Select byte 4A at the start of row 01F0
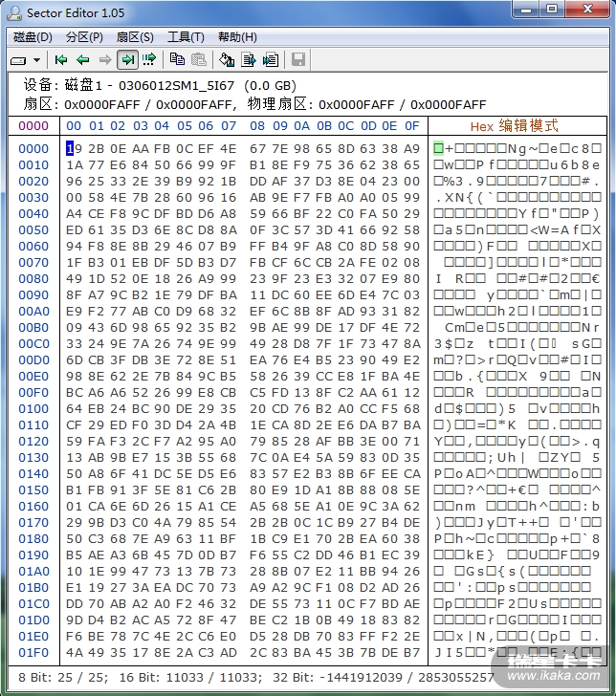The height and width of the screenshot is (696, 616). pyautogui.click(x=74, y=652)
